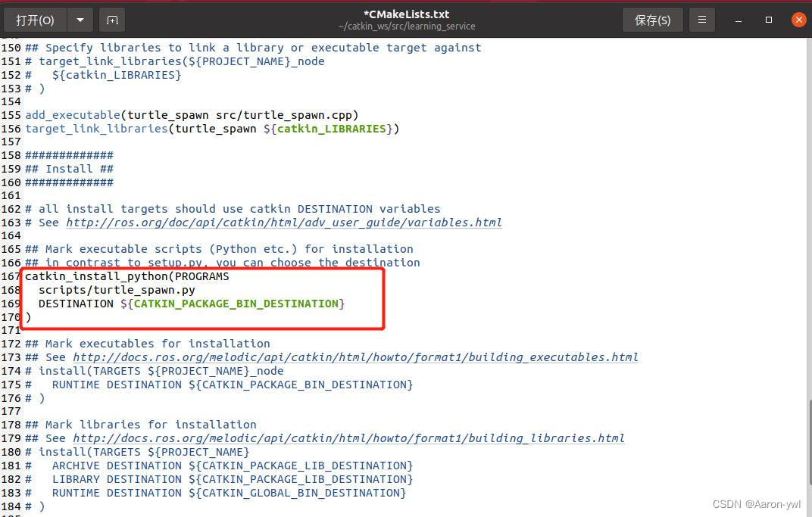Expand the recent files dropdown arrow
812x517 pixels.
(80, 20)
